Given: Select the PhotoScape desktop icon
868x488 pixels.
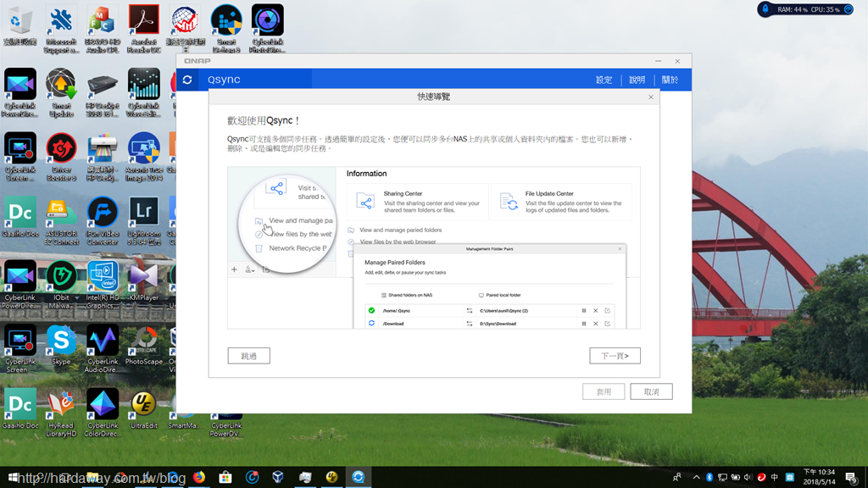Looking at the screenshot, I should tap(144, 345).
